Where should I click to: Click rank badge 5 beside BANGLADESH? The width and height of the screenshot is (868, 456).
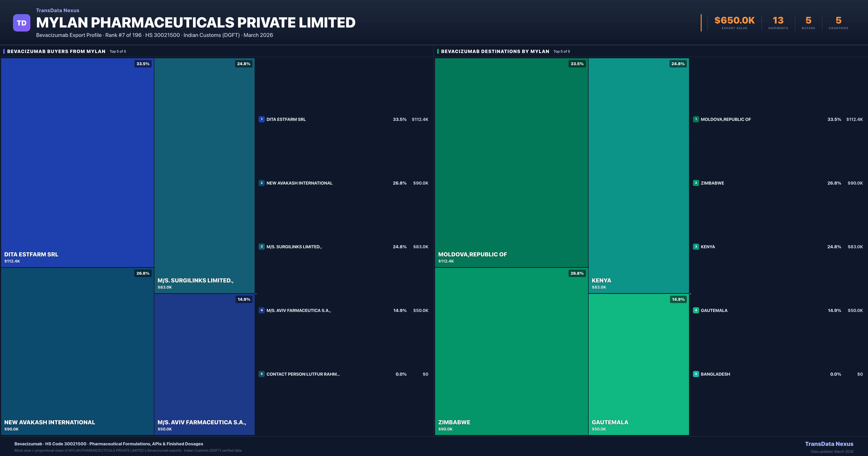point(696,374)
